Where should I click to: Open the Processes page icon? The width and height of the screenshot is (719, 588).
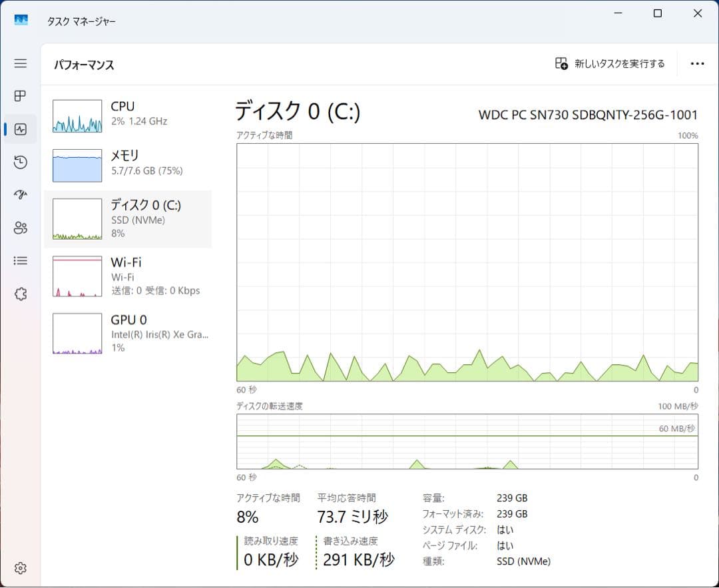click(20, 96)
